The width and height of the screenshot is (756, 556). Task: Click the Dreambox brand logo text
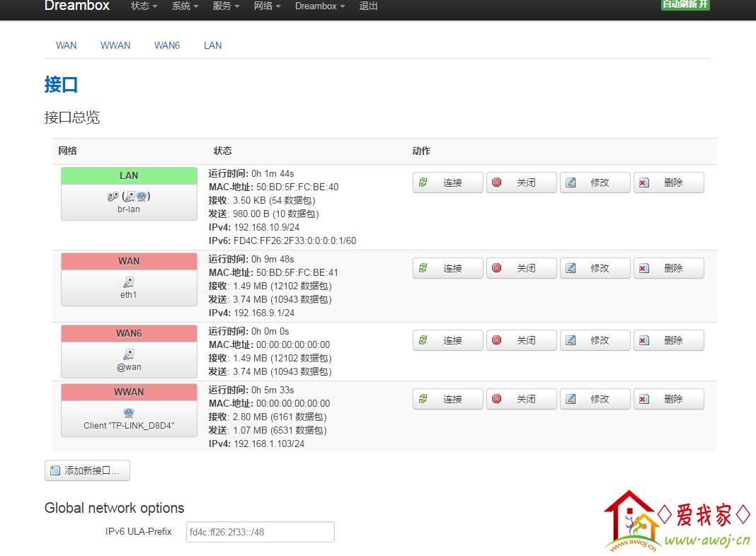(x=77, y=6)
